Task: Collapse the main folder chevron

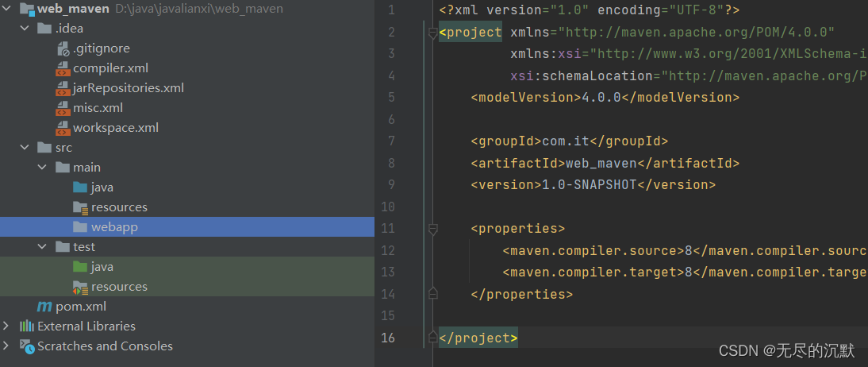Action: click(43, 168)
